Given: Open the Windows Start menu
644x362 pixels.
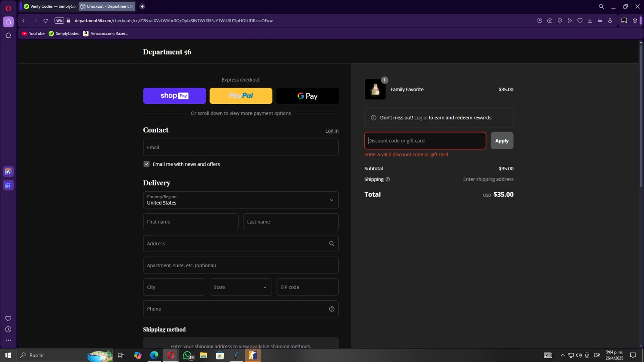Looking at the screenshot, I should click(8, 355).
